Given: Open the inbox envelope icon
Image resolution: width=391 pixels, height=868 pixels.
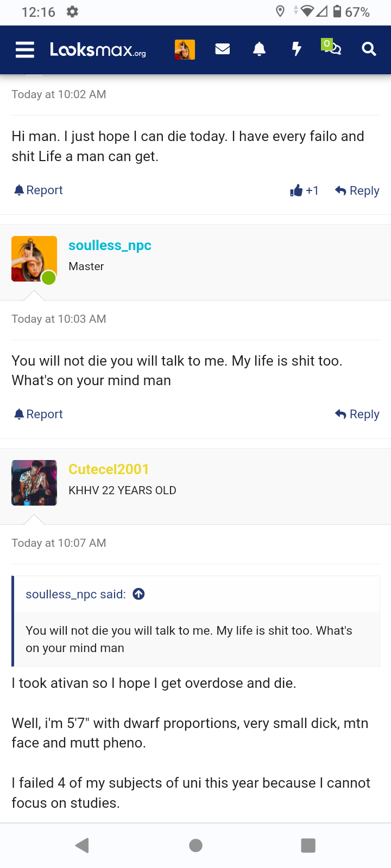Looking at the screenshot, I should point(223,49).
